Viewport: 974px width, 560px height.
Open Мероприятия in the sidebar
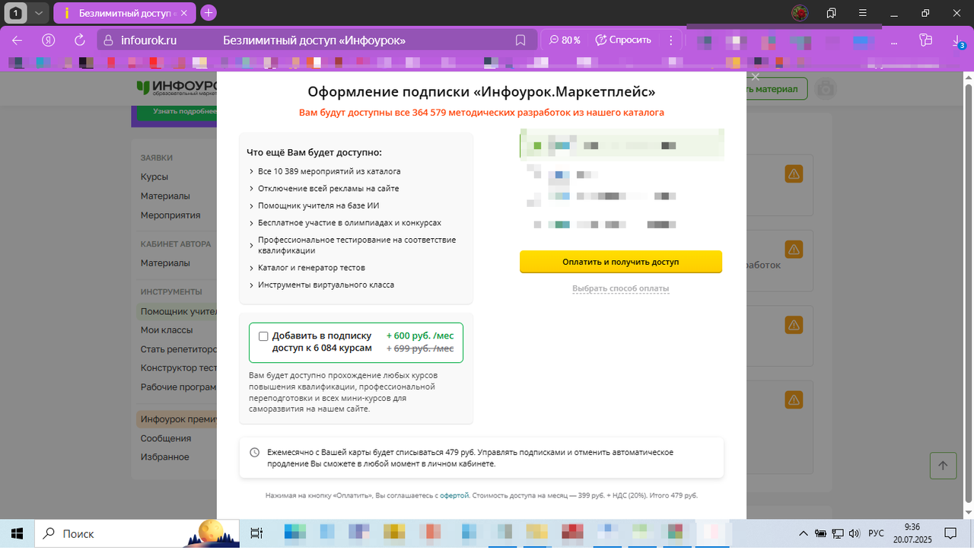click(170, 215)
